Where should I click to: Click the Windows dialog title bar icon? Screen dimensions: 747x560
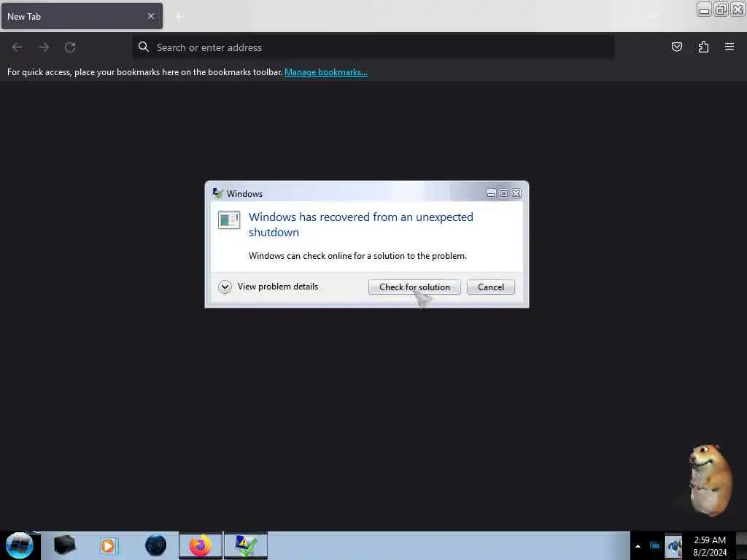tap(217, 193)
